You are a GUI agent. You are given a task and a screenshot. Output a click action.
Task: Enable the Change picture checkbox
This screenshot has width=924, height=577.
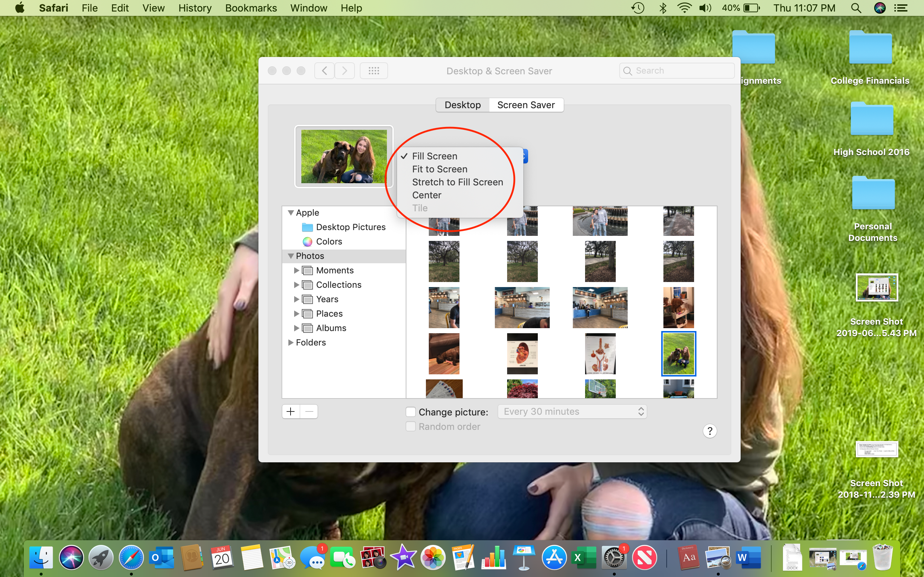[410, 412]
